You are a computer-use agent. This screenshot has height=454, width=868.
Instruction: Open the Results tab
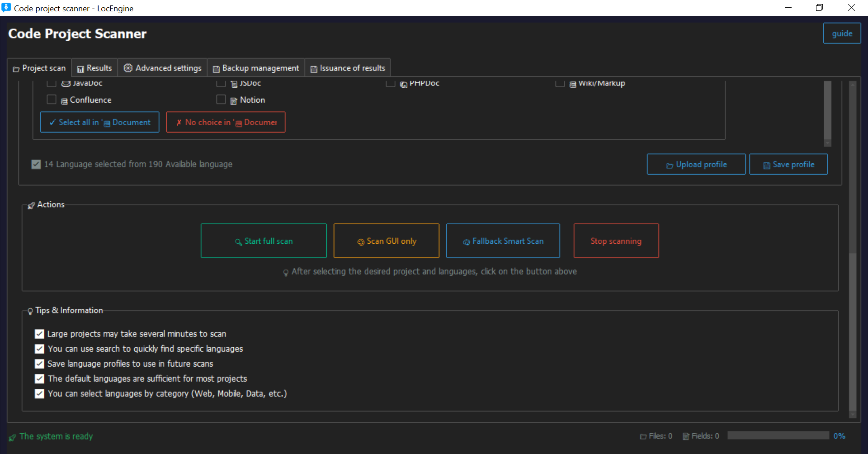coord(94,68)
